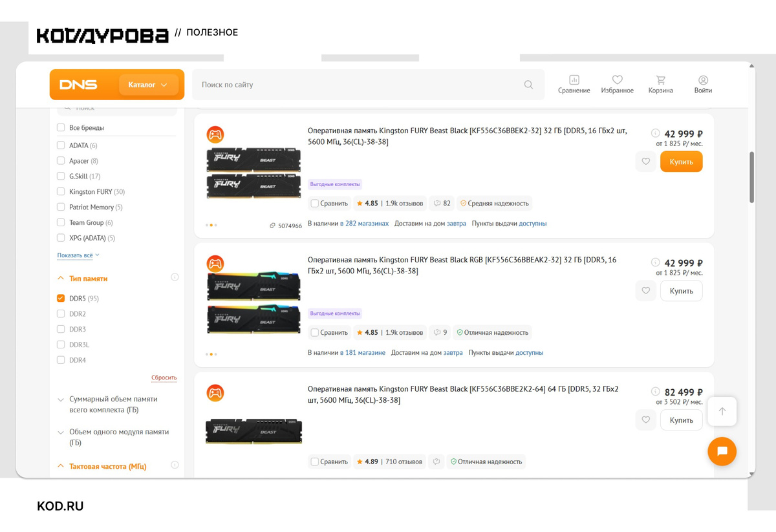Screen dimensions: 776x532
Task: Open the в 181 магазине link
Action: coord(363,353)
